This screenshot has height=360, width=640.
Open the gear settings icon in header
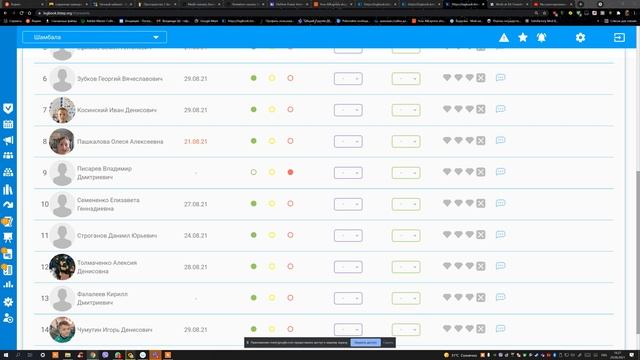click(580, 38)
